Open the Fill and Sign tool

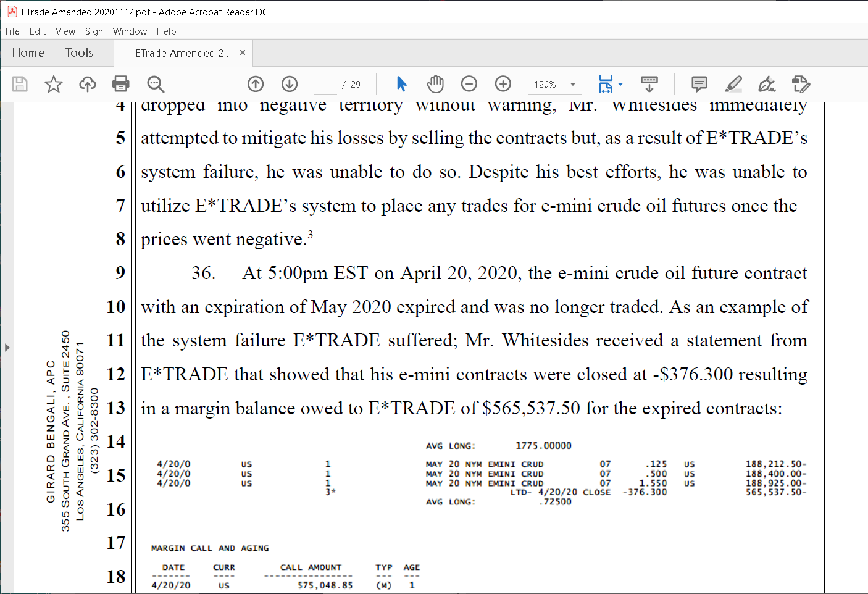click(767, 84)
